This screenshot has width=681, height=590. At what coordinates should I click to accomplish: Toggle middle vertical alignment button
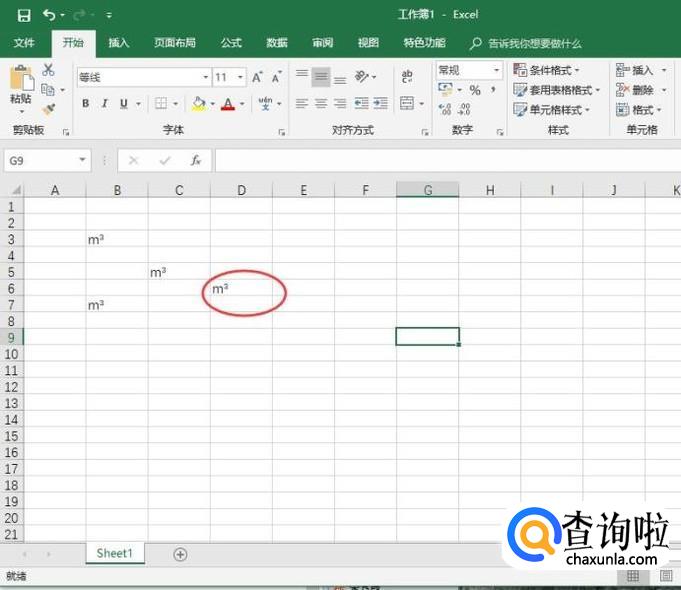coord(321,77)
